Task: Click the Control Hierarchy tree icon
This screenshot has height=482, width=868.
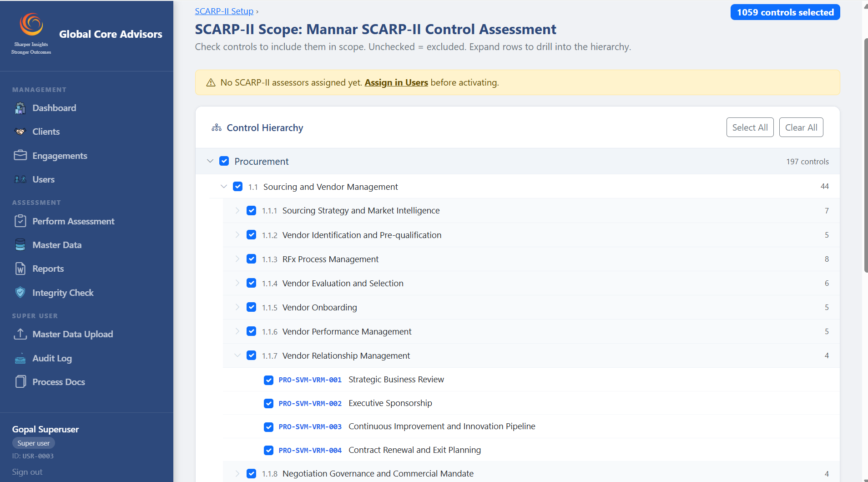Action: click(x=217, y=128)
